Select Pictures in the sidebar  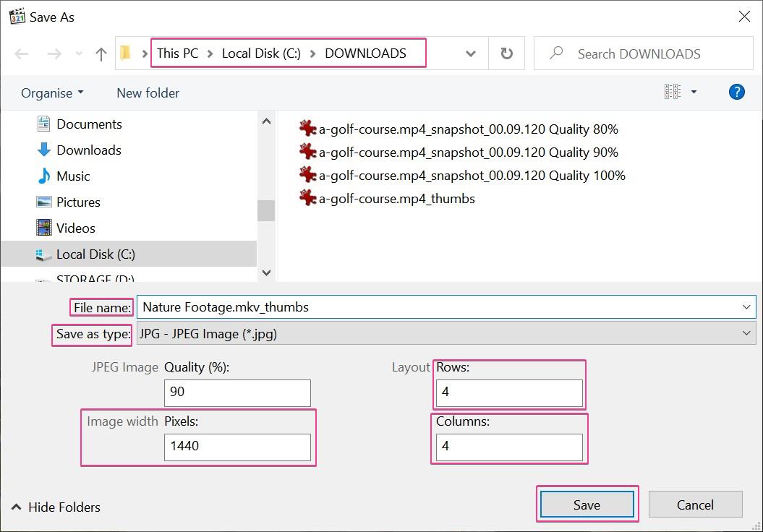77,202
